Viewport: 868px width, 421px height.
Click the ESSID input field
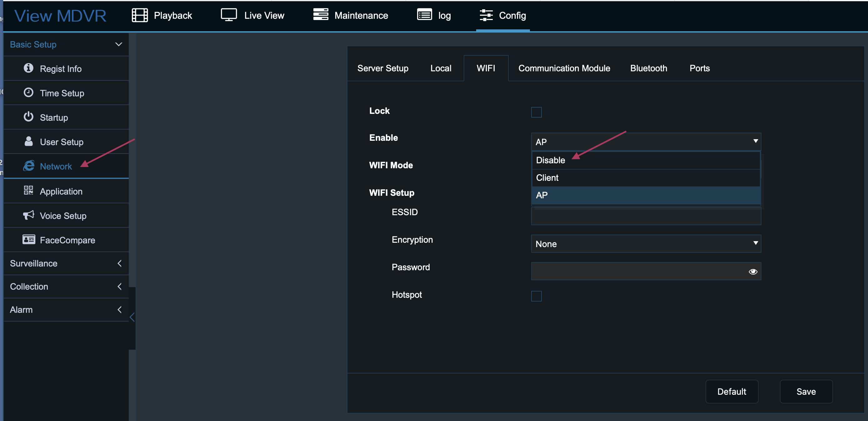[646, 216]
